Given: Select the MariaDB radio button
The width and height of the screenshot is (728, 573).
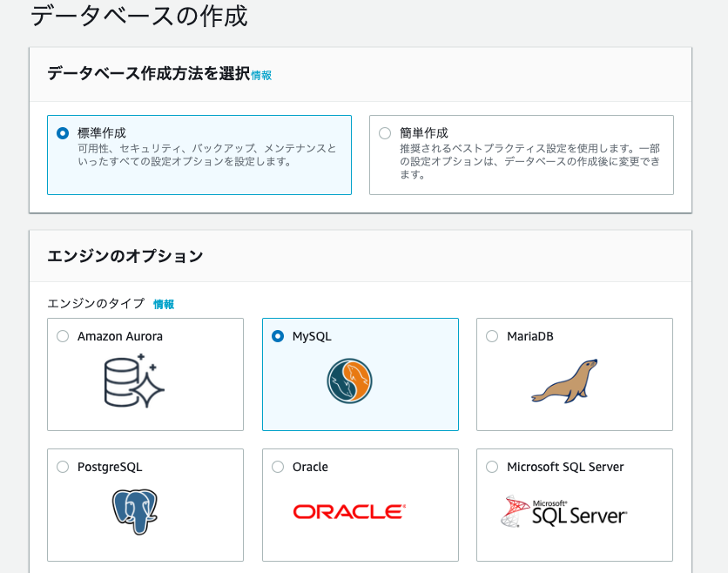Looking at the screenshot, I should (x=491, y=336).
